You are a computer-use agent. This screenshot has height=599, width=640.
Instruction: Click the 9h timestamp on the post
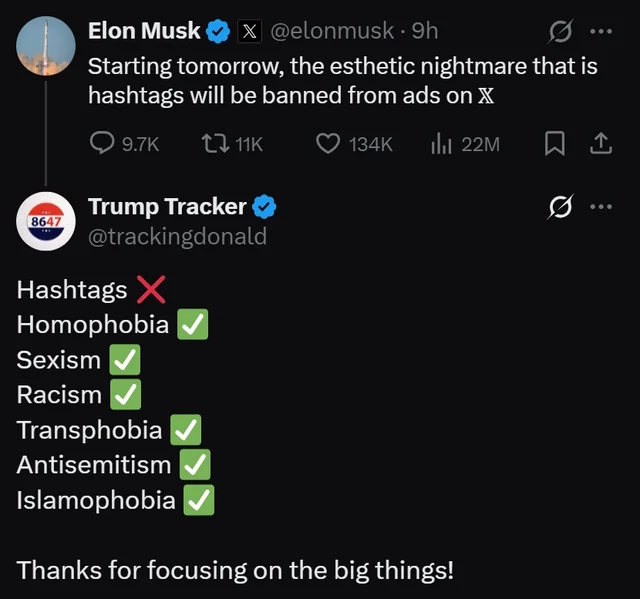tap(425, 31)
